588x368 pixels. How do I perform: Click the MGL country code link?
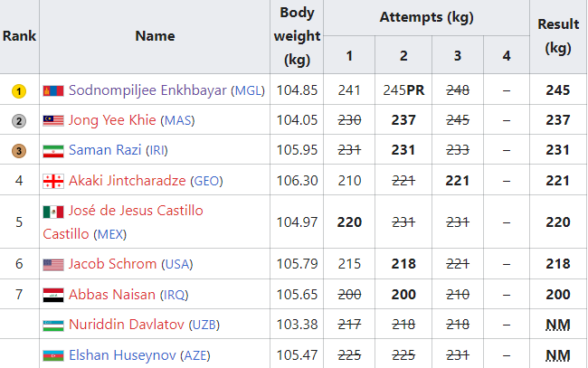[x=248, y=91]
